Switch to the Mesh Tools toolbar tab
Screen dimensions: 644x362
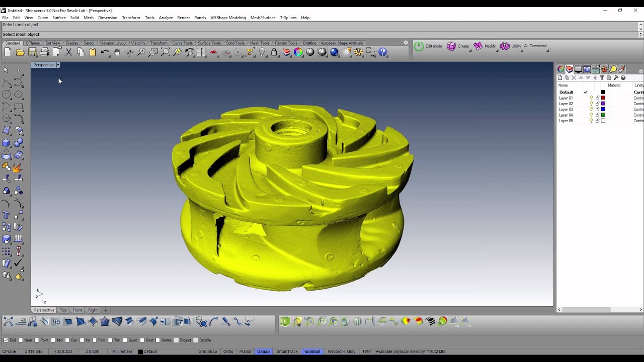[260, 43]
